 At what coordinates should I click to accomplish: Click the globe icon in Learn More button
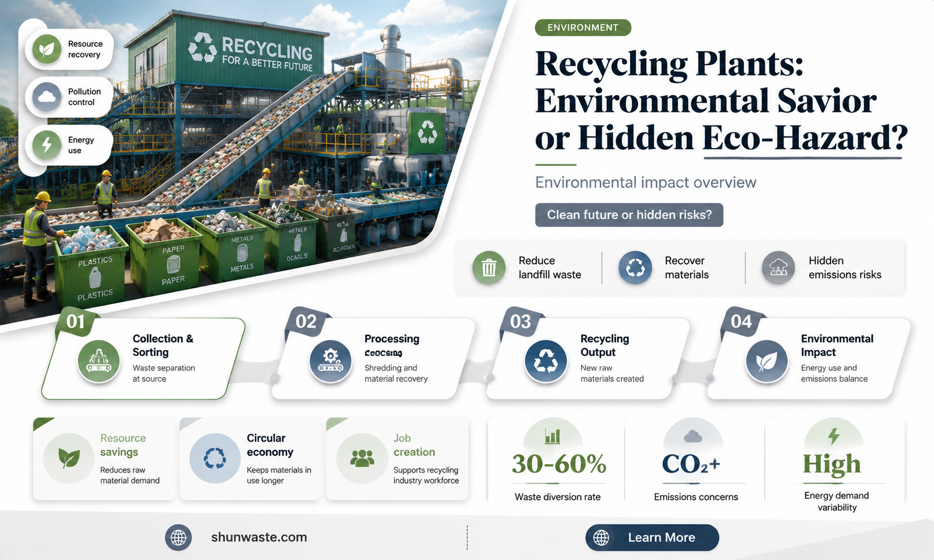point(601,538)
